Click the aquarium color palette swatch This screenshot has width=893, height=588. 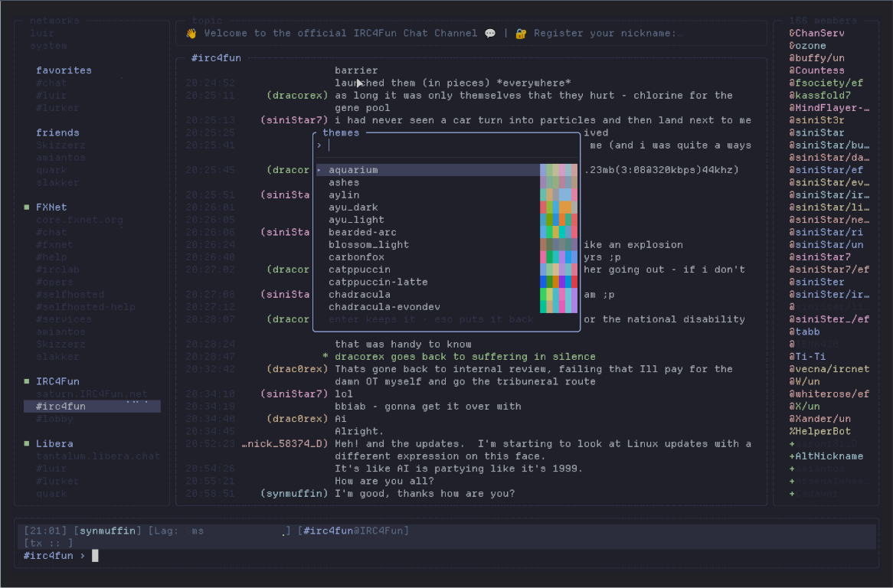pos(558,170)
